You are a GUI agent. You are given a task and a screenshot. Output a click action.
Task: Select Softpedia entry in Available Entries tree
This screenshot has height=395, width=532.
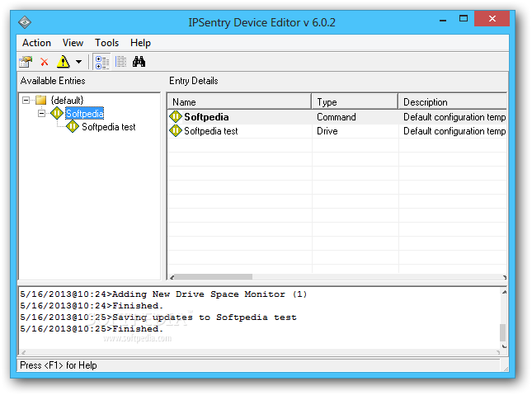(84, 113)
